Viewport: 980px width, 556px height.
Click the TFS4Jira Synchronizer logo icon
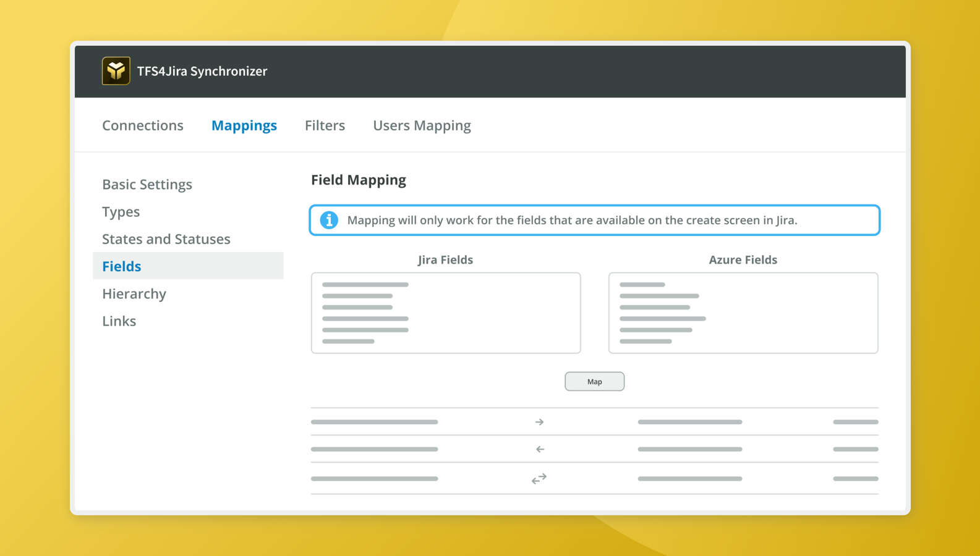click(x=116, y=71)
